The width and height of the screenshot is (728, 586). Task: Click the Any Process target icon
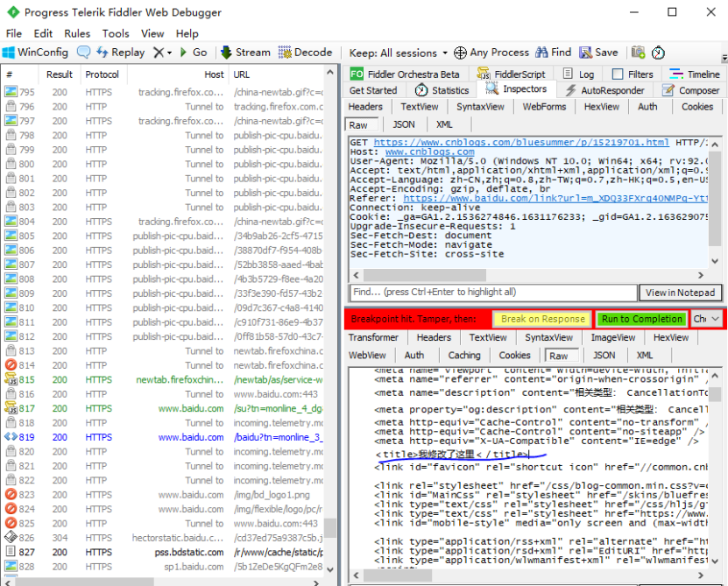[x=460, y=53]
